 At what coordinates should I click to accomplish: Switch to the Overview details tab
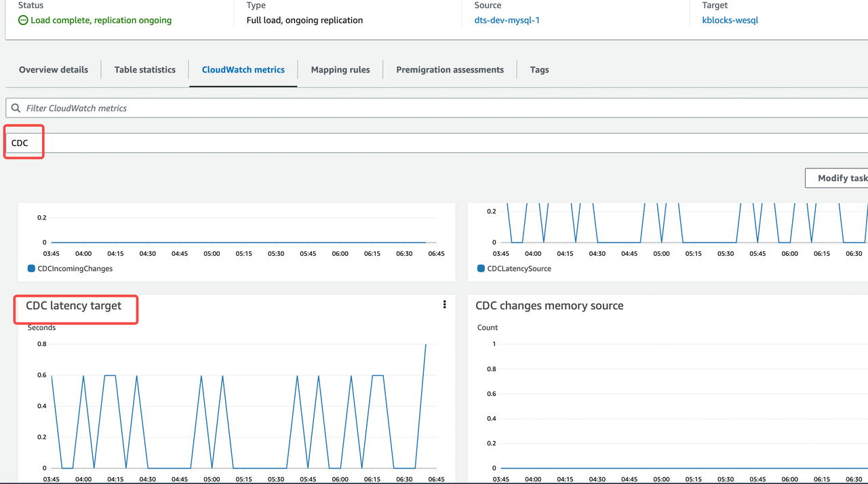(x=54, y=69)
